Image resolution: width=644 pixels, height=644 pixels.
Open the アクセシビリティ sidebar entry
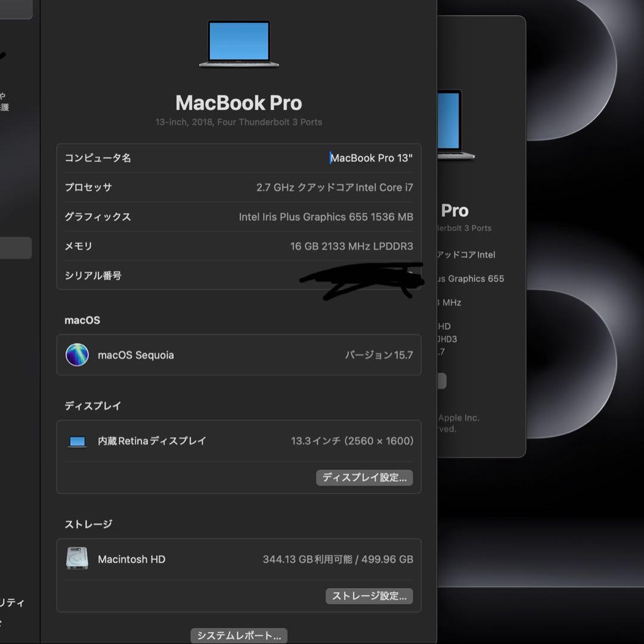point(13,603)
